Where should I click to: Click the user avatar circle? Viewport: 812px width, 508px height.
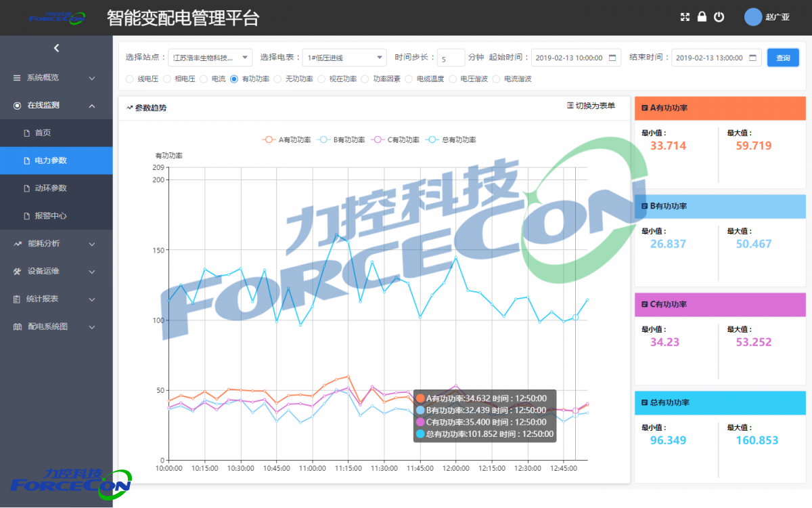point(753,17)
